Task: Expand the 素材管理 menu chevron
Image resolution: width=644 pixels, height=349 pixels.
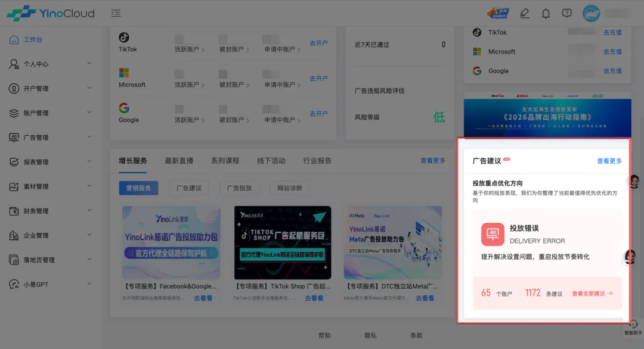Action: 89,186
